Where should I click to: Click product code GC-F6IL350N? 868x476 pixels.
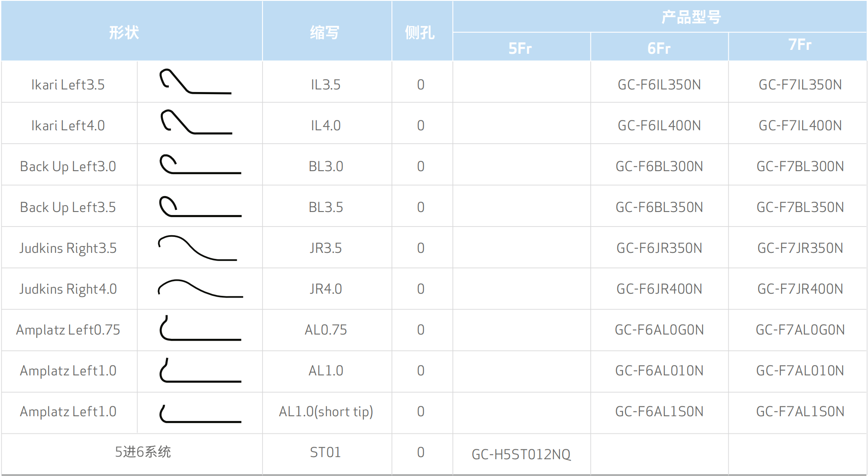(659, 85)
